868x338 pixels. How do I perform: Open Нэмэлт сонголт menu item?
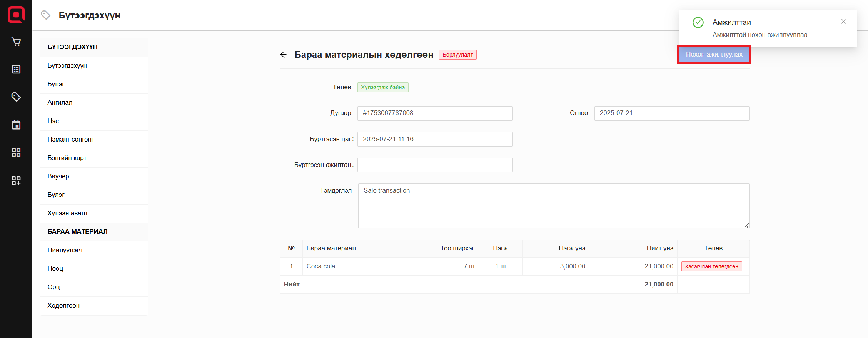(x=71, y=139)
